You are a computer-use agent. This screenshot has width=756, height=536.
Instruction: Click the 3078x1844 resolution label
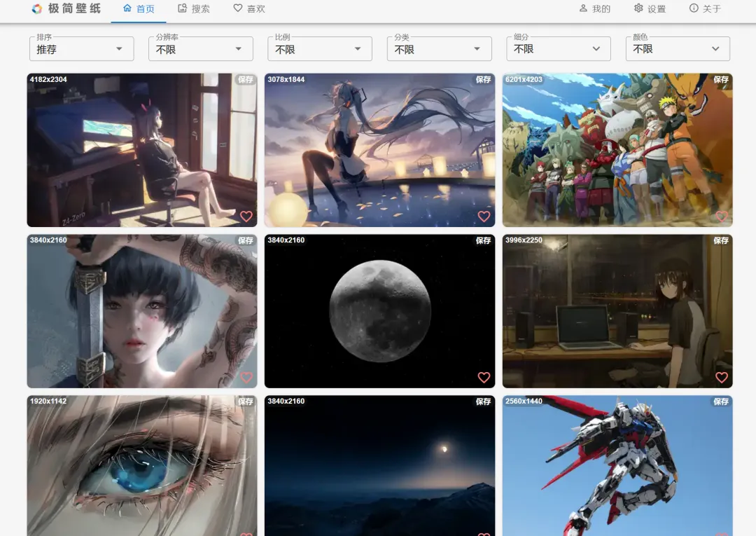point(286,80)
